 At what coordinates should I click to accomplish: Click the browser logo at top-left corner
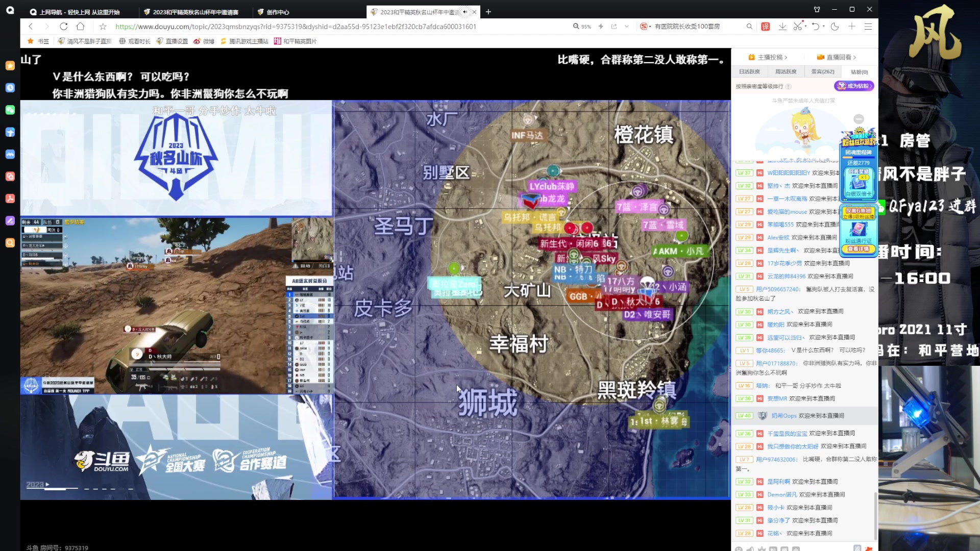pyautogui.click(x=10, y=10)
